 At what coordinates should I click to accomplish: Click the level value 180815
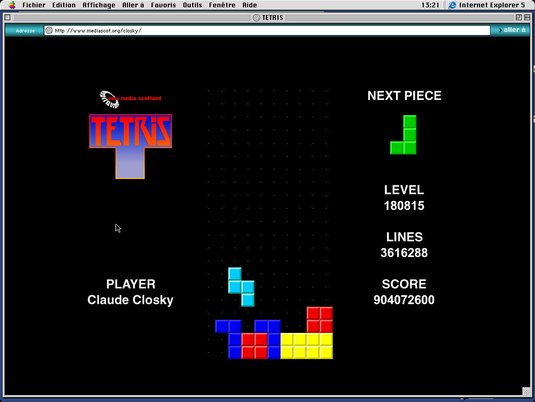(404, 205)
